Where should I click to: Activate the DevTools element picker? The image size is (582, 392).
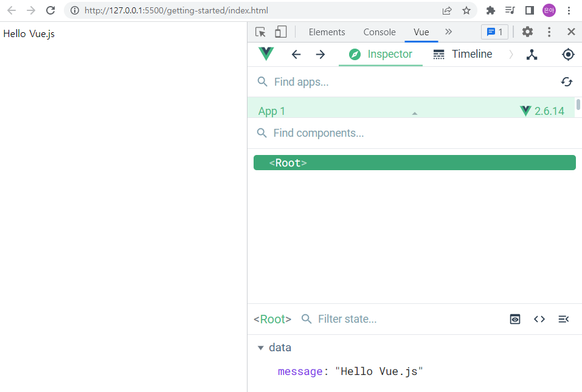coord(260,32)
